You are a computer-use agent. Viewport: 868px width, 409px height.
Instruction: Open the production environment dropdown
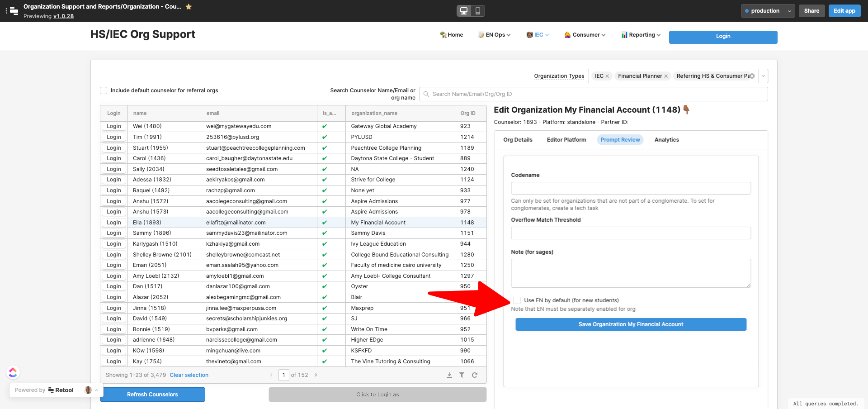tap(768, 11)
